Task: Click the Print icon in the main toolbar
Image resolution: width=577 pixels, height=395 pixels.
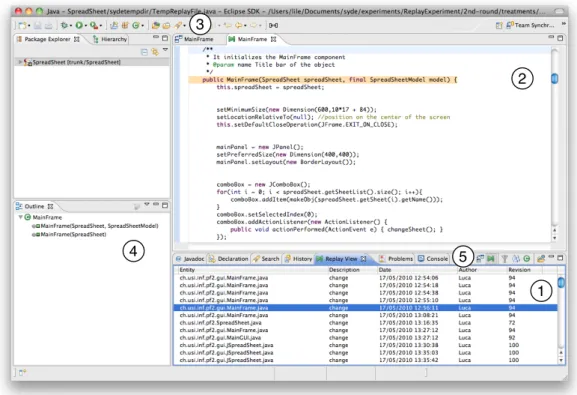Action: (48, 25)
